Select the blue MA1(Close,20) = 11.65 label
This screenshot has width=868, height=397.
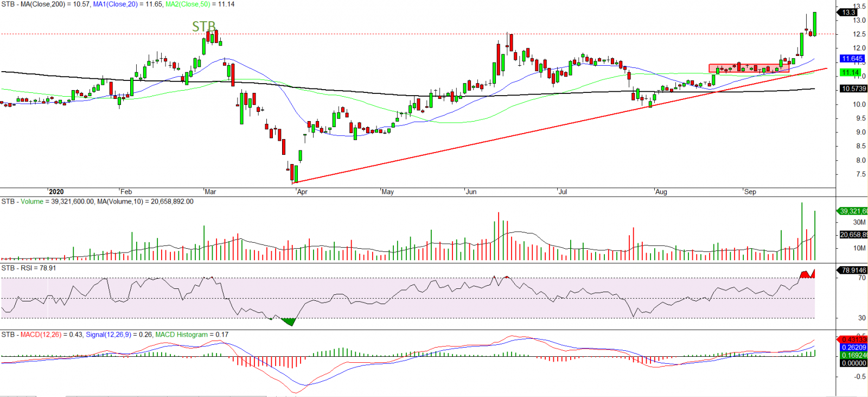(127, 4)
